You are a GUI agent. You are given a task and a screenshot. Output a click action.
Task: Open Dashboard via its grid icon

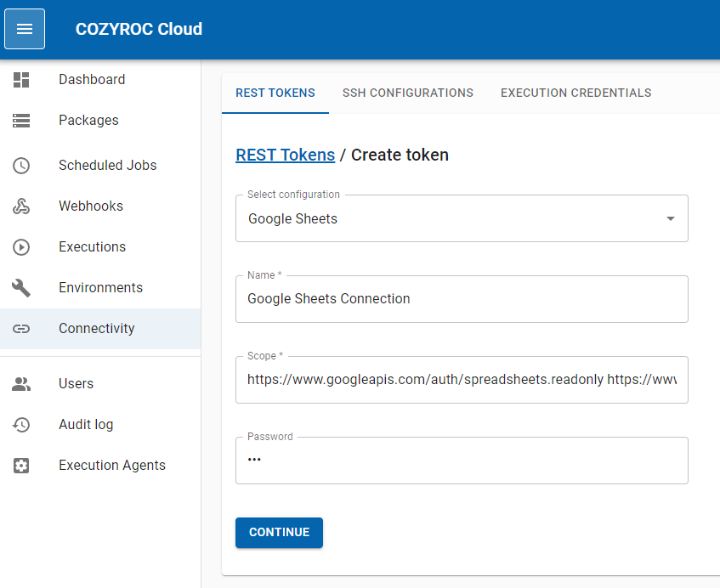click(21, 80)
